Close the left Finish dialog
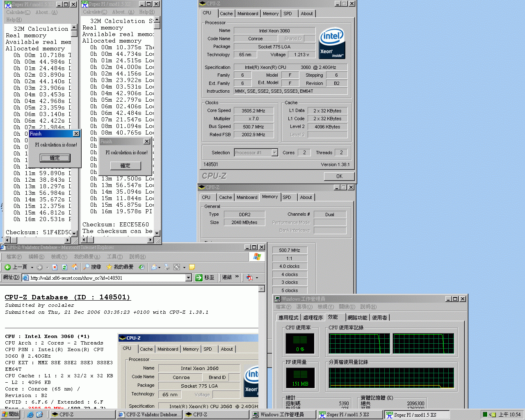 (76, 134)
